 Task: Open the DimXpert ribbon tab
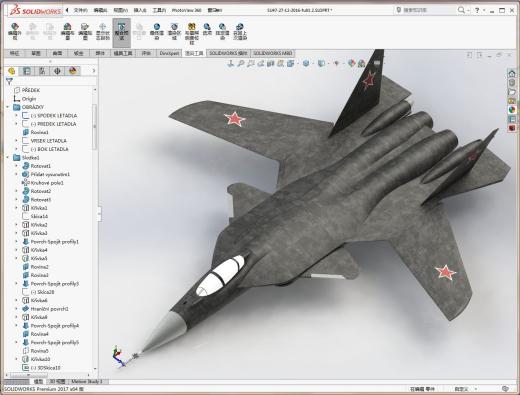(169, 53)
